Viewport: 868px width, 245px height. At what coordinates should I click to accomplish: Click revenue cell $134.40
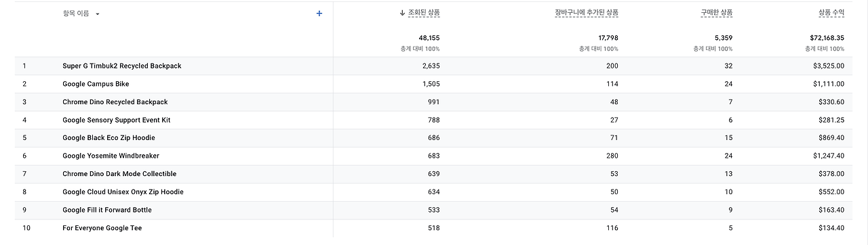point(831,228)
